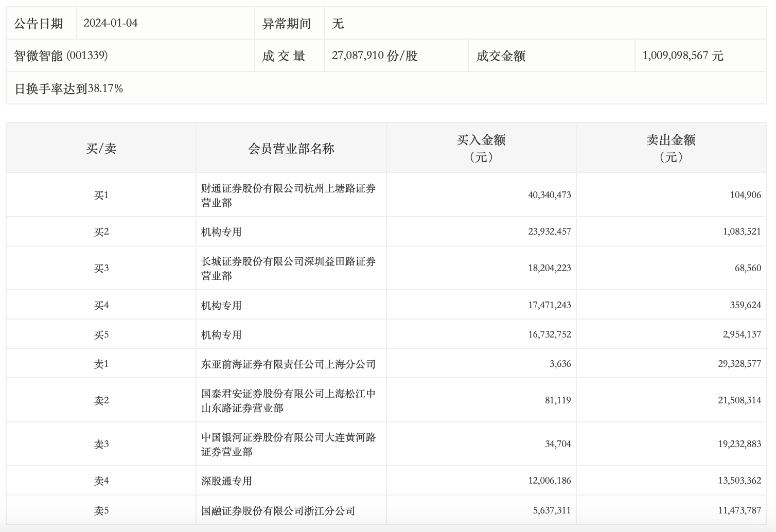Click the stock name 智微智能 (001339)
Screen dimensions: 776x532
click(61, 56)
